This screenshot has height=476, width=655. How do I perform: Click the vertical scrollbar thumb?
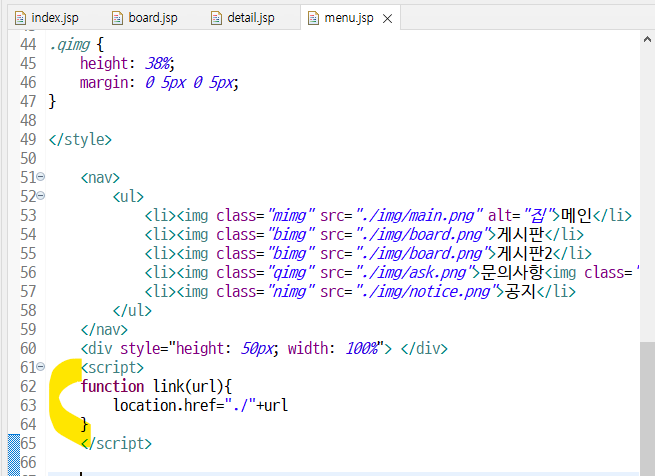coord(647,408)
